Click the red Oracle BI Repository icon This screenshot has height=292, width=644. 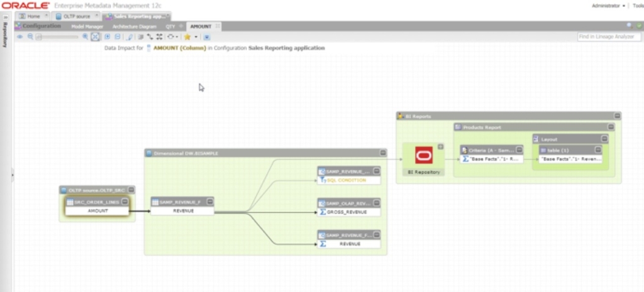click(x=423, y=156)
